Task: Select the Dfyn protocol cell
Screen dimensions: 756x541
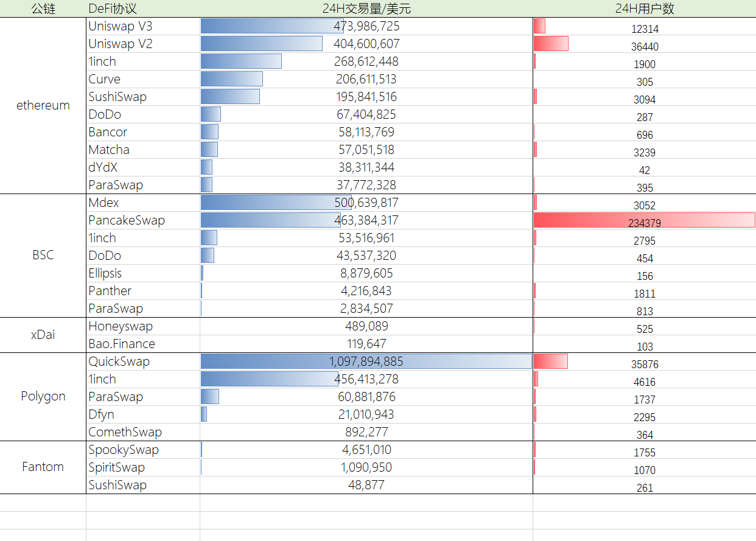Action: (x=143, y=414)
